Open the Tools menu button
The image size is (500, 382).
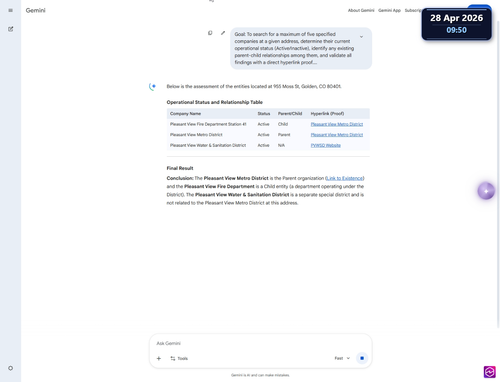click(x=179, y=358)
